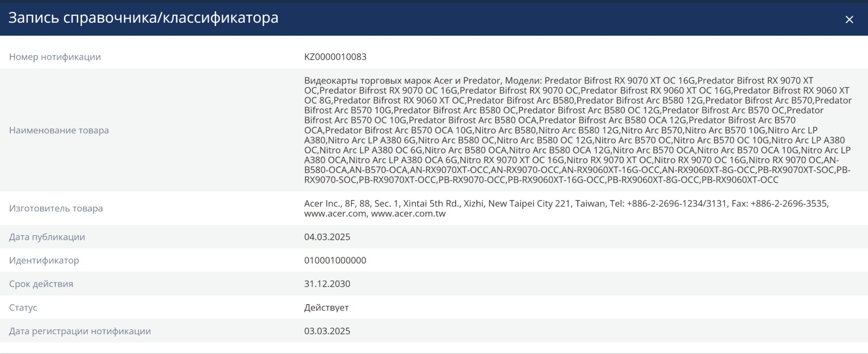Select the 'Наименование товара' label
This screenshot has height=354, width=868.
coord(59,130)
